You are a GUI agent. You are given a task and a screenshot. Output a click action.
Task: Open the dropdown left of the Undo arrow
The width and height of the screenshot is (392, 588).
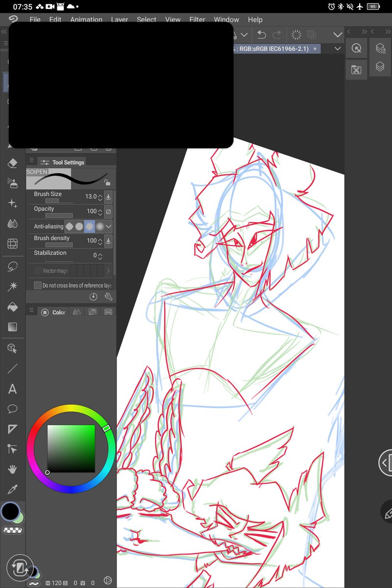244,35
